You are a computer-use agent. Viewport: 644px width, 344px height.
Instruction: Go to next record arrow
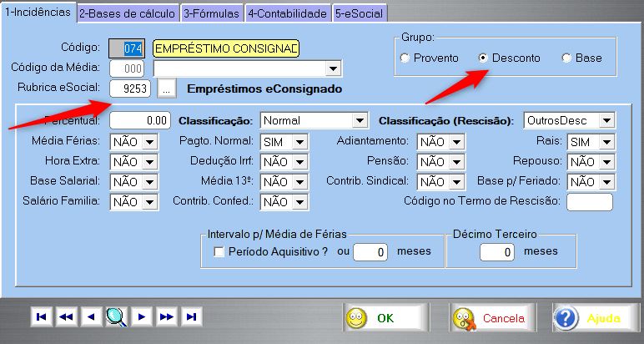tap(142, 317)
